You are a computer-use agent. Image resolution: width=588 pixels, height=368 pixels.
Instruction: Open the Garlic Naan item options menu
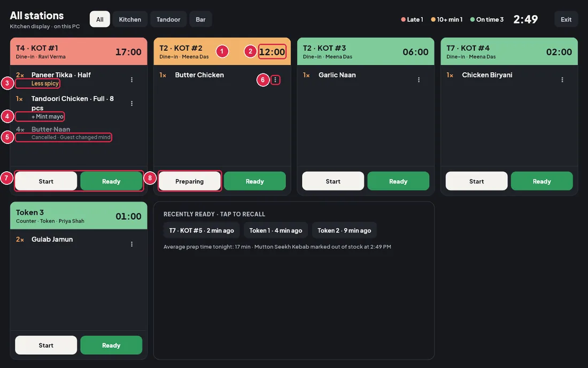coord(419,80)
